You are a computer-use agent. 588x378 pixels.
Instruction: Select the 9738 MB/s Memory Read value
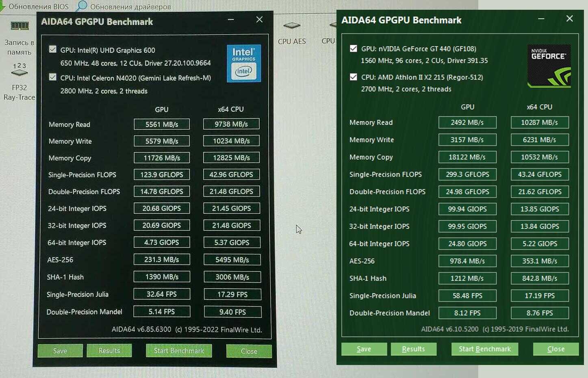pyautogui.click(x=231, y=124)
